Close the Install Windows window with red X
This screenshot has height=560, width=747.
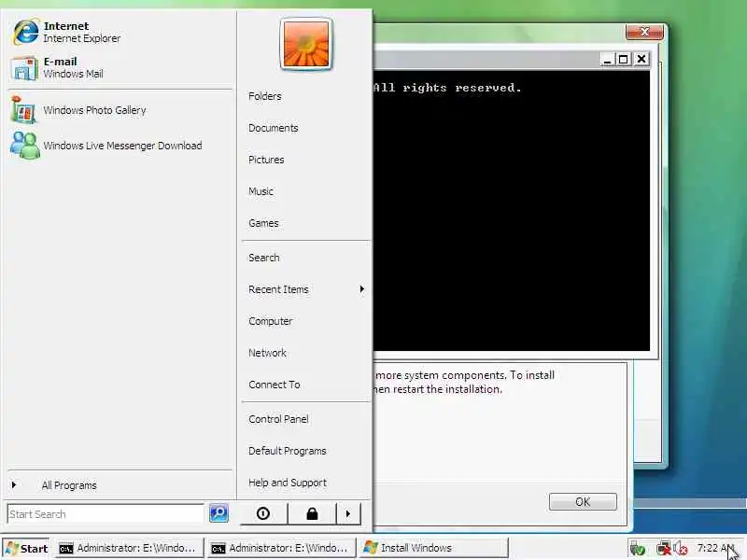point(644,32)
